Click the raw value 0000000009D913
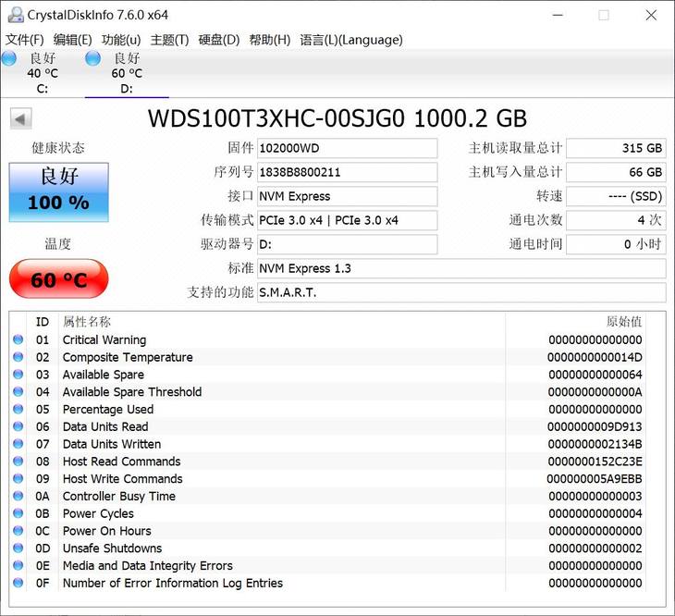 pos(595,426)
